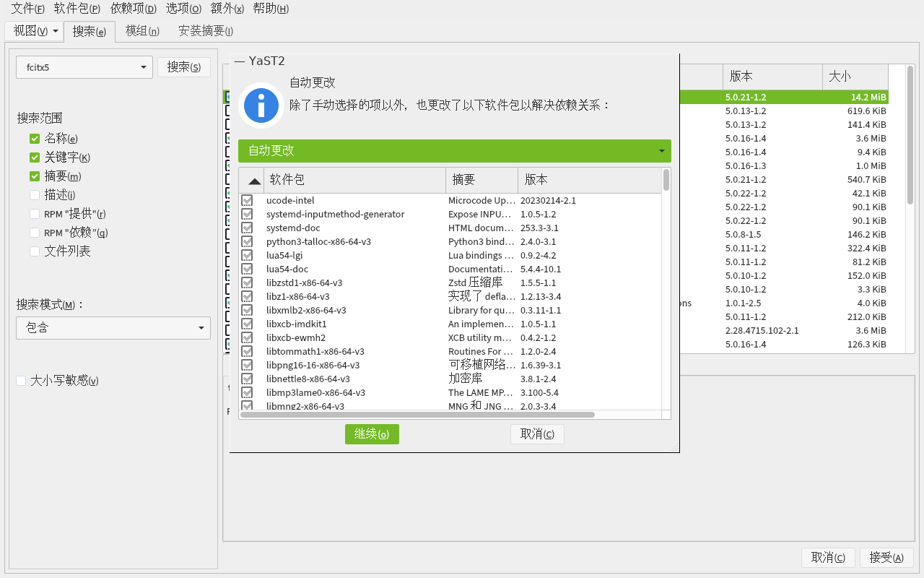Sort by dialog 版本 column header
The image size is (924, 578).
click(589, 180)
